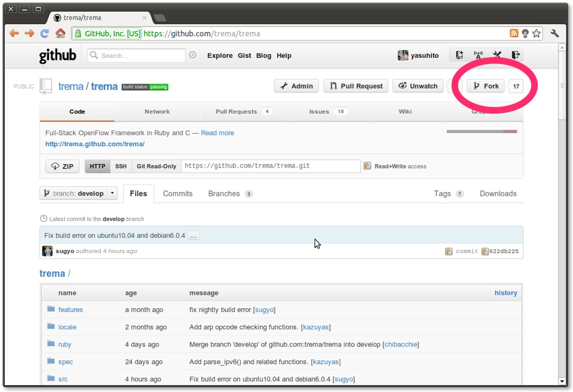Select the Branches subtab

point(230,194)
